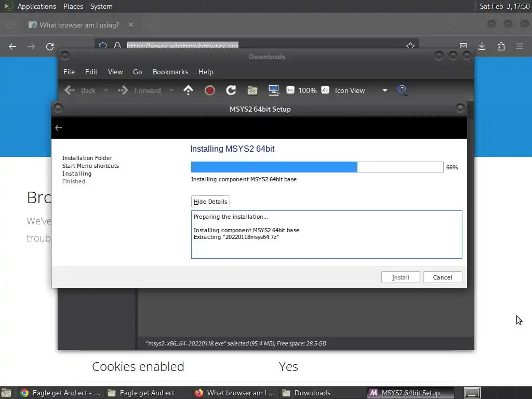The height and width of the screenshot is (399, 532).
Task: Open the System menu
Action: point(101,6)
